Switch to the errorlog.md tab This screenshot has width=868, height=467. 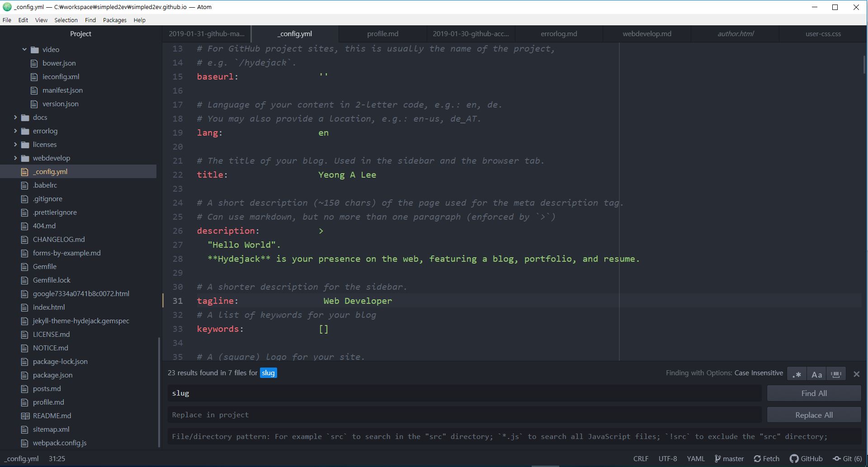[x=559, y=33]
